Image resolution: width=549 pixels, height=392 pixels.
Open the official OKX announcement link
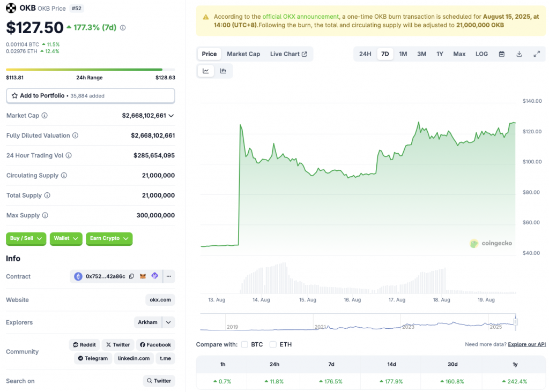pos(301,17)
